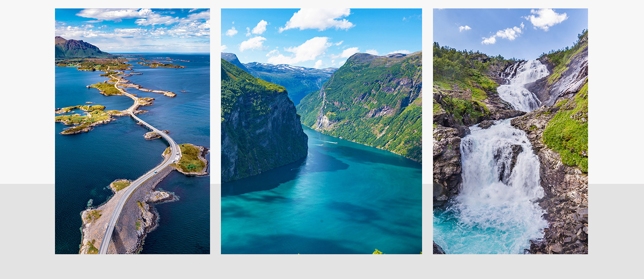Open the image of green mountain cliffs
The width and height of the screenshot is (644, 279).
coord(322,131)
